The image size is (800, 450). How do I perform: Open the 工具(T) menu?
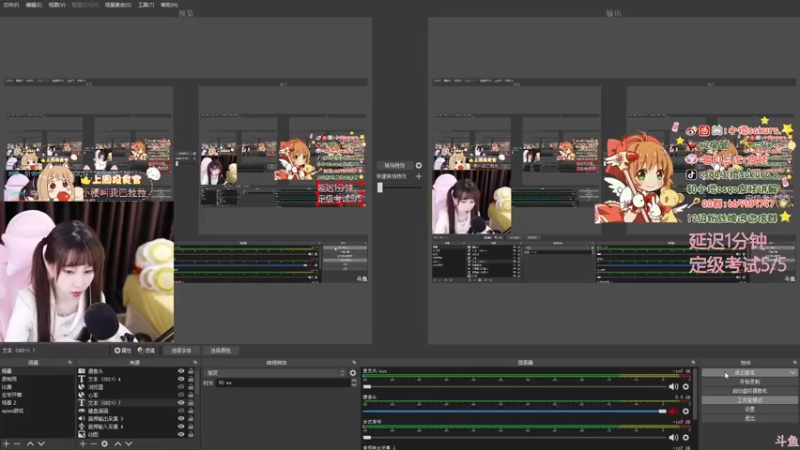146,5
